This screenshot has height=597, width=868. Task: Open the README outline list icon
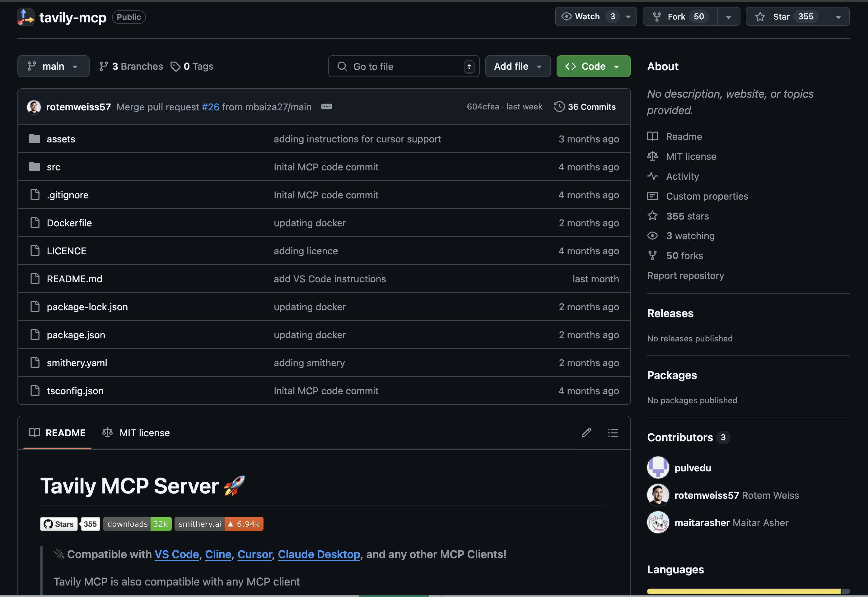click(x=613, y=433)
